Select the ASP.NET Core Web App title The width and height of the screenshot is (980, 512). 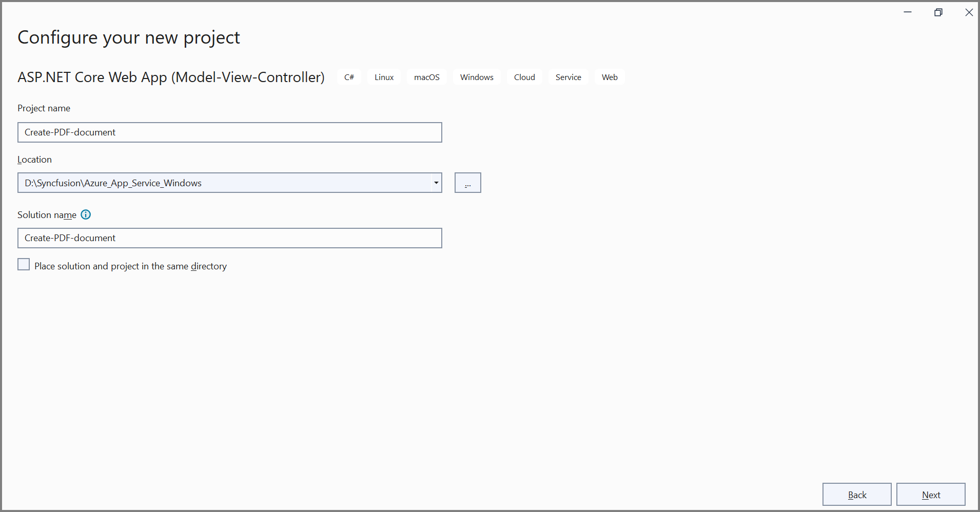click(x=171, y=77)
